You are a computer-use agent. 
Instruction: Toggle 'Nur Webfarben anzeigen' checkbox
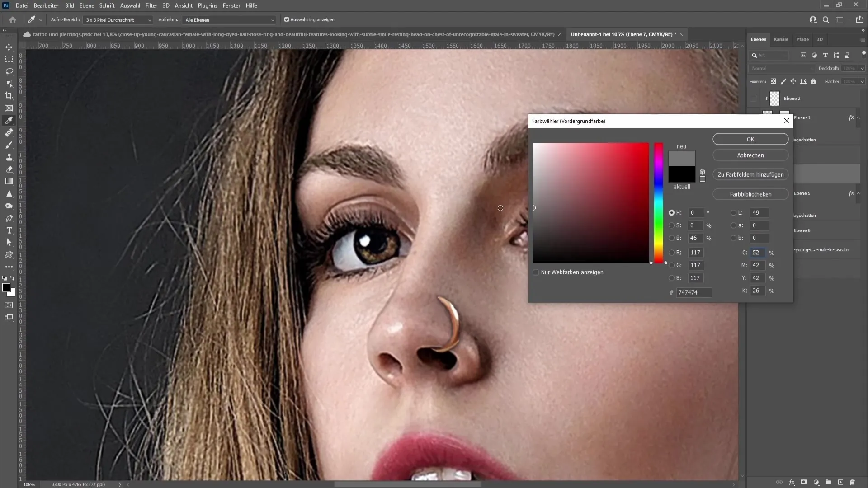point(536,272)
